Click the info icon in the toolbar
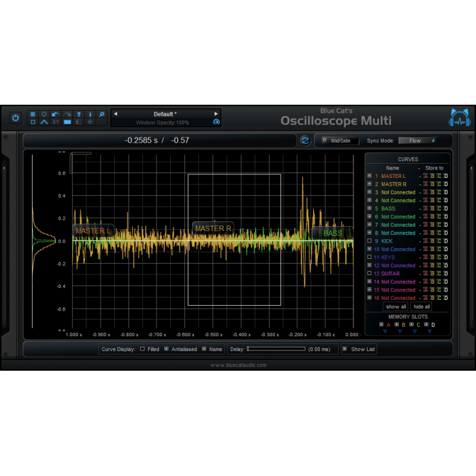 [x=90, y=114]
